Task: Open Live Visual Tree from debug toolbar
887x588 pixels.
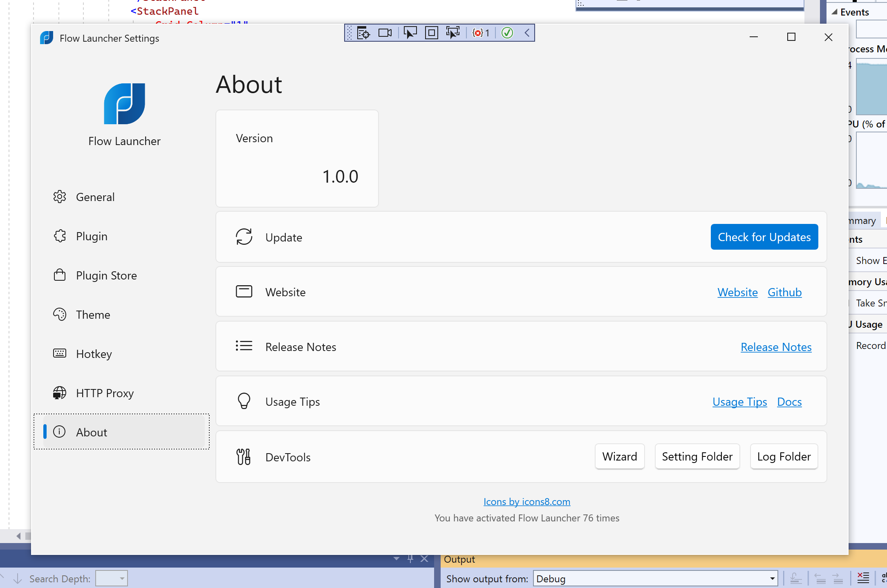Action: click(363, 33)
